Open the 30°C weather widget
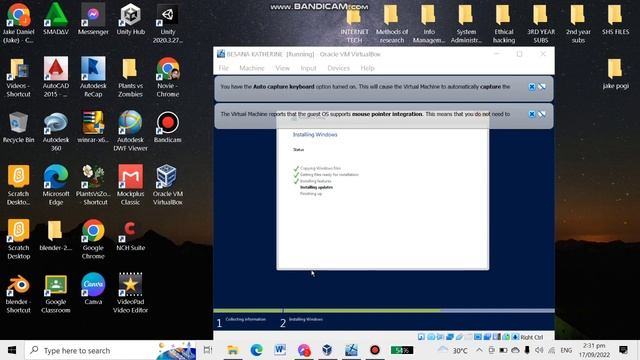 click(x=453, y=350)
